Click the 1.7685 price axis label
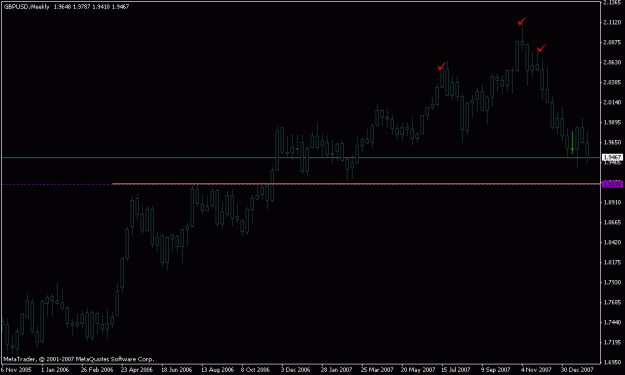The image size is (625, 375). [612, 302]
